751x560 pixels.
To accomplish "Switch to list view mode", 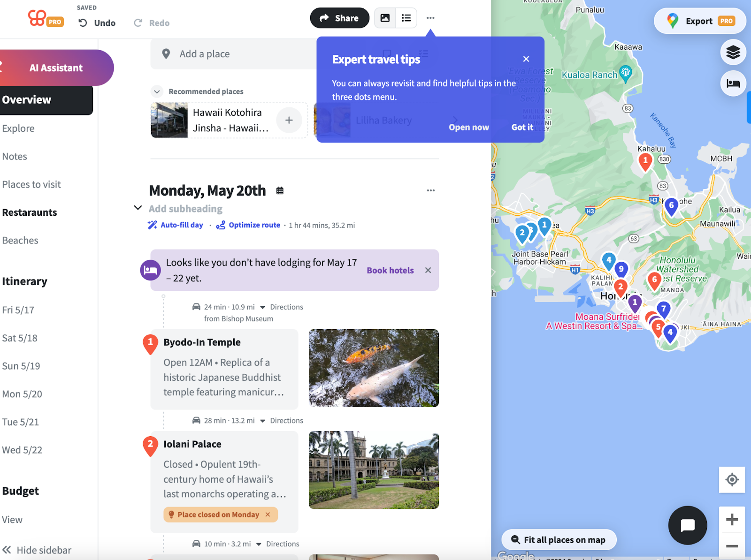I will point(406,18).
